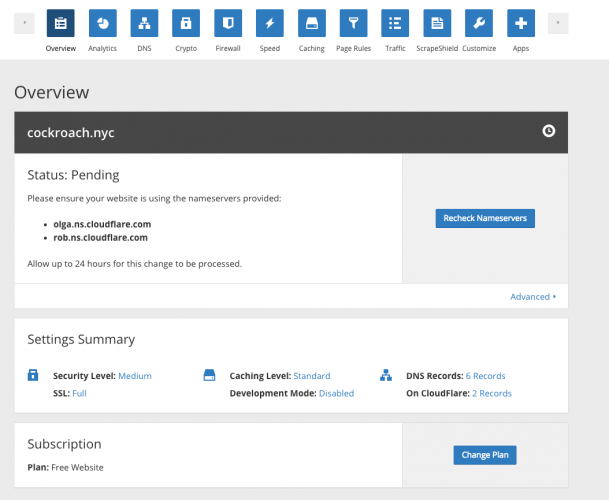The image size is (609, 500).
Task: Select the Overview tab label
Action: (x=61, y=49)
